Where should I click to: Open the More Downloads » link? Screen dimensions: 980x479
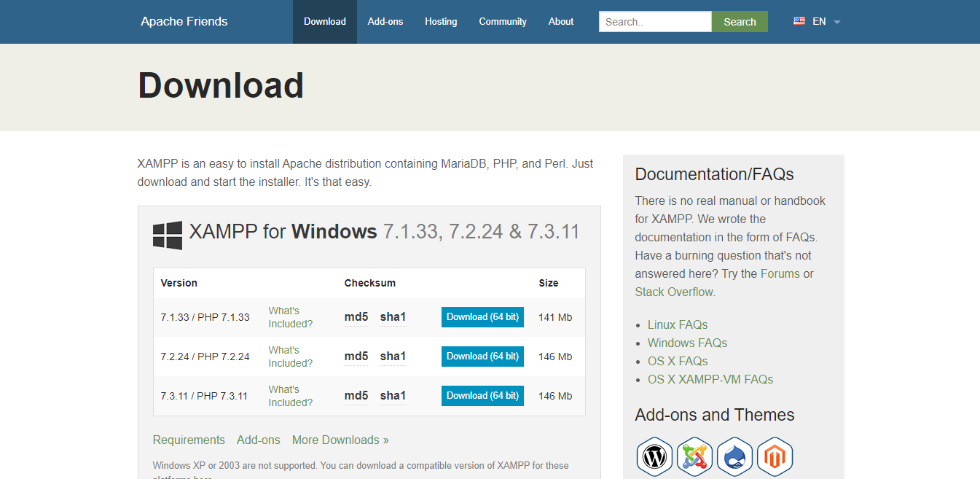(x=340, y=440)
